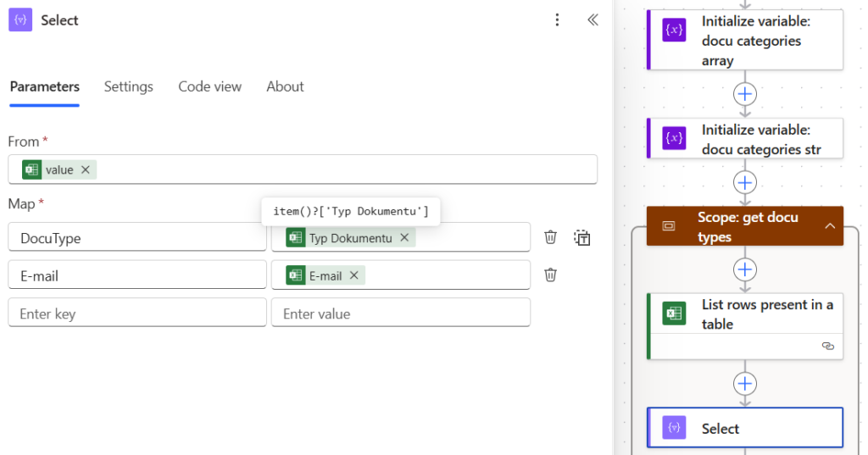Open the About tab
Viewport: 868px width, 455px height.
[x=285, y=87]
